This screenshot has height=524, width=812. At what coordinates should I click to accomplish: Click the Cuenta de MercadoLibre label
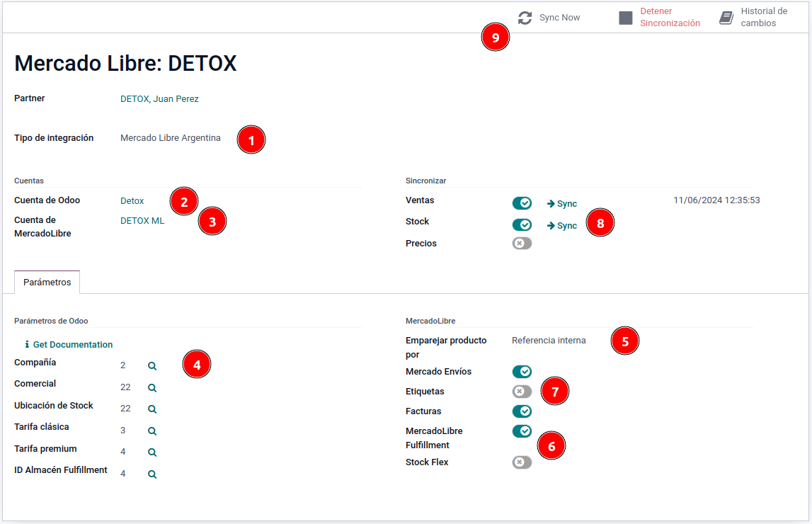click(x=42, y=227)
